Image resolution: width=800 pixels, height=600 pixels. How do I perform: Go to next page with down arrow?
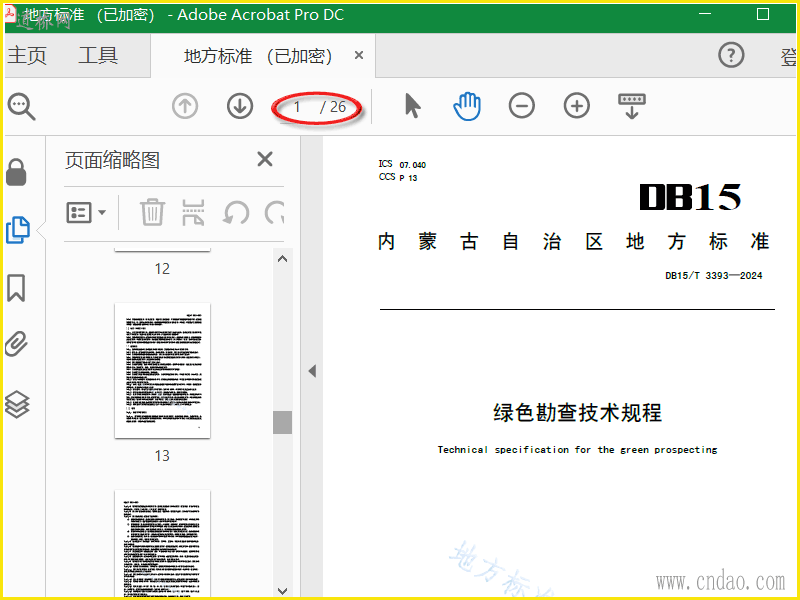[240, 107]
